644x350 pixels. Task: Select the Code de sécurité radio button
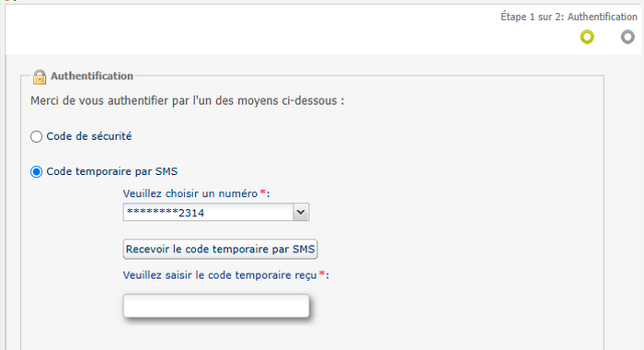click(x=36, y=136)
